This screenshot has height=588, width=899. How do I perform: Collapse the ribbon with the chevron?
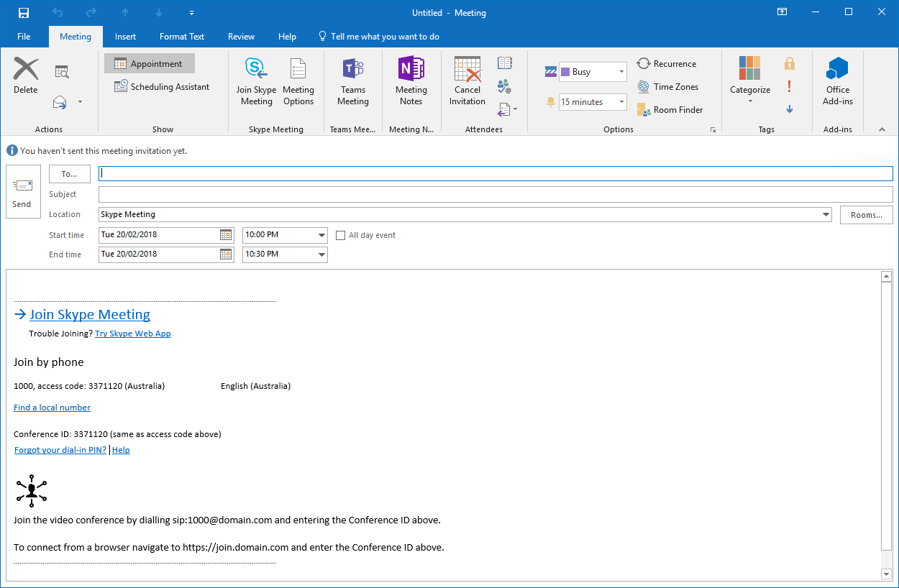[882, 129]
